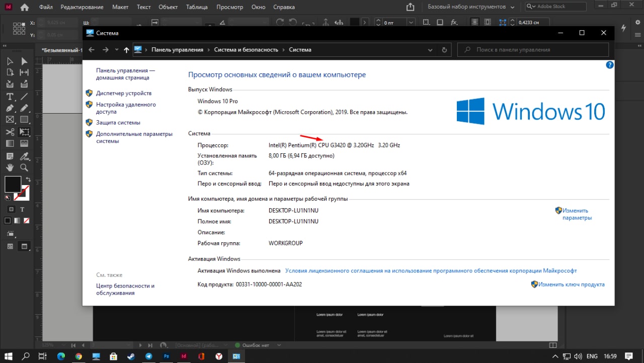
Task: Select the Free Transform tool in InDesign
Action: (x=24, y=132)
